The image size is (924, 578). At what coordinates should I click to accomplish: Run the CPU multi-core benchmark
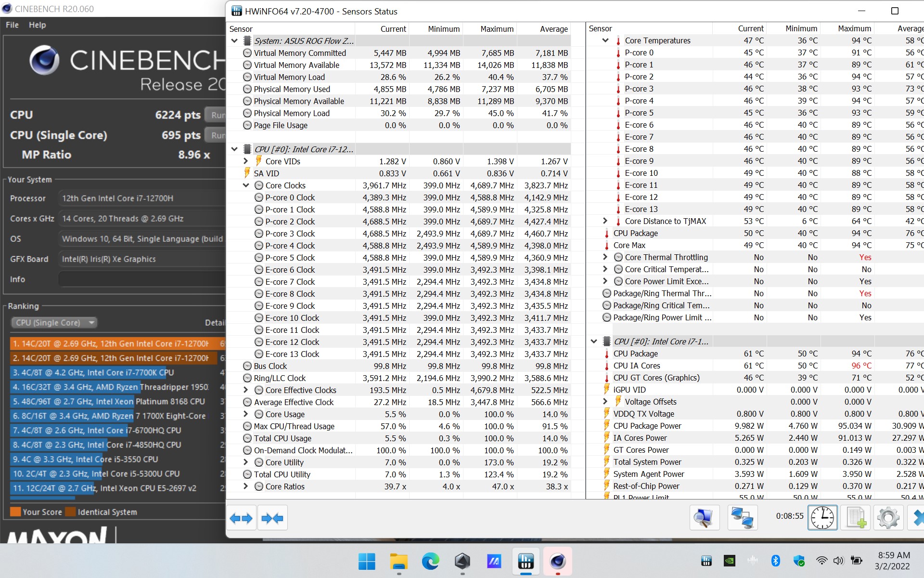click(x=216, y=115)
